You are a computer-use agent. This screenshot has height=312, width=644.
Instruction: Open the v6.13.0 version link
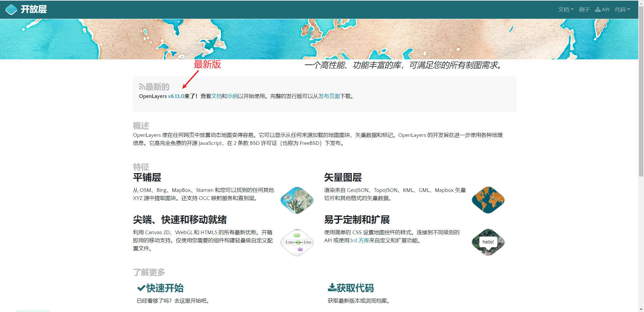[x=176, y=96]
